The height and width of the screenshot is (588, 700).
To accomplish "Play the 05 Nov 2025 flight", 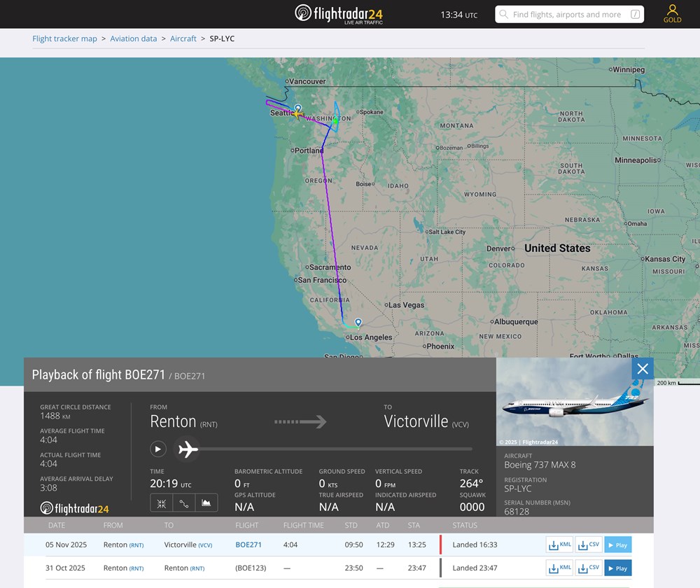I will 617,545.
